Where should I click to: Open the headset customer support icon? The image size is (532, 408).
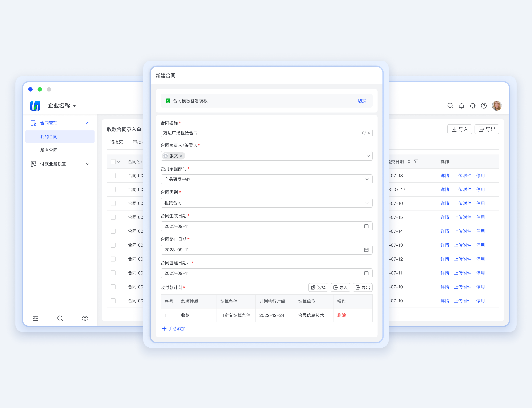click(473, 106)
